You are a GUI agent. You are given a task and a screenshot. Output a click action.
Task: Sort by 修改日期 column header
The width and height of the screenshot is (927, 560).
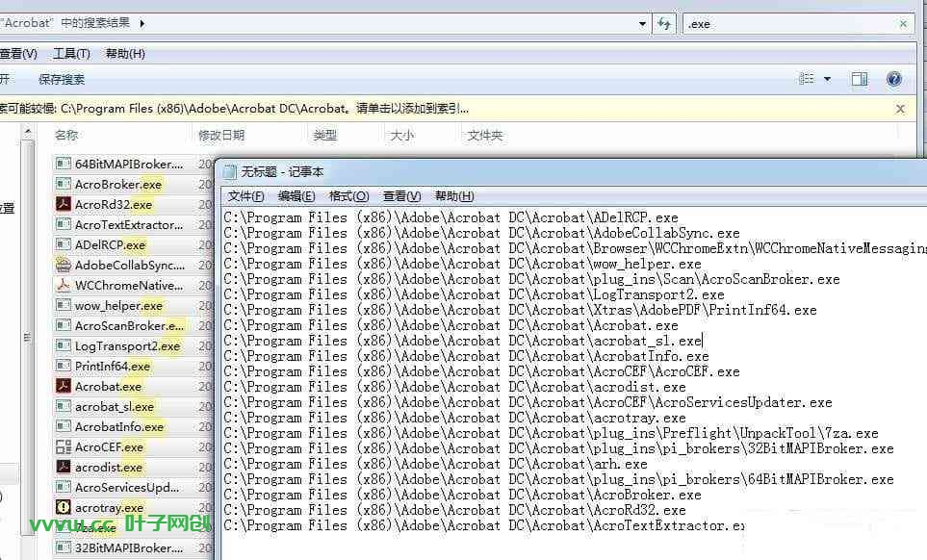221,136
